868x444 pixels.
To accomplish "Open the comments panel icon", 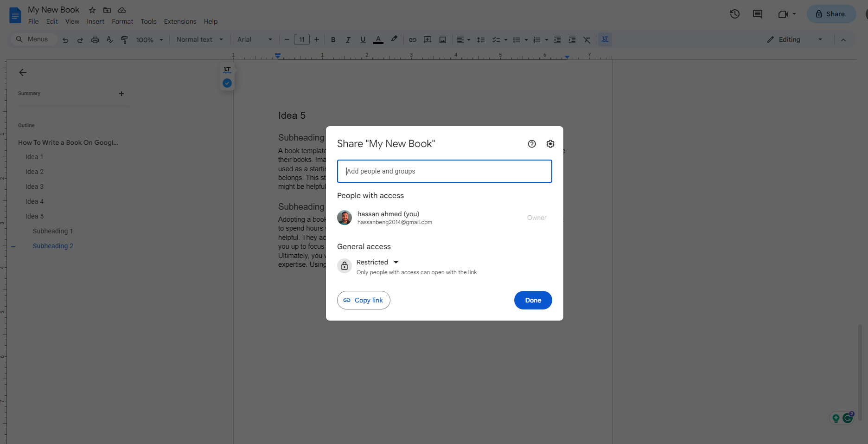I will (758, 14).
